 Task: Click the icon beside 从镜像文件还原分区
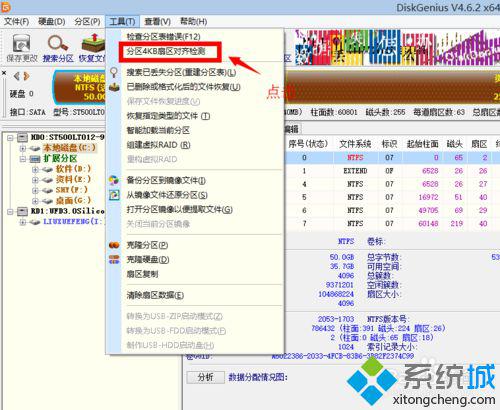[114, 195]
